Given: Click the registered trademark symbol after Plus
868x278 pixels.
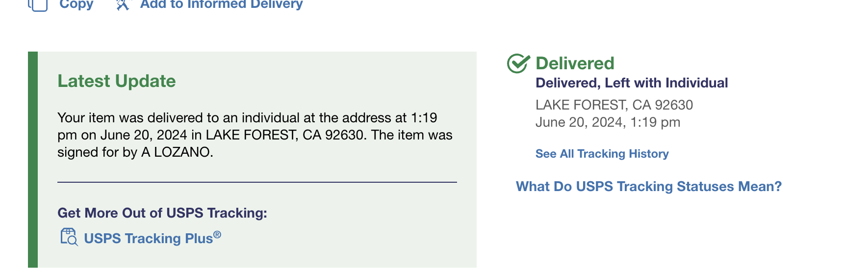Looking at the screenshot, I should [x=217, y=235].
